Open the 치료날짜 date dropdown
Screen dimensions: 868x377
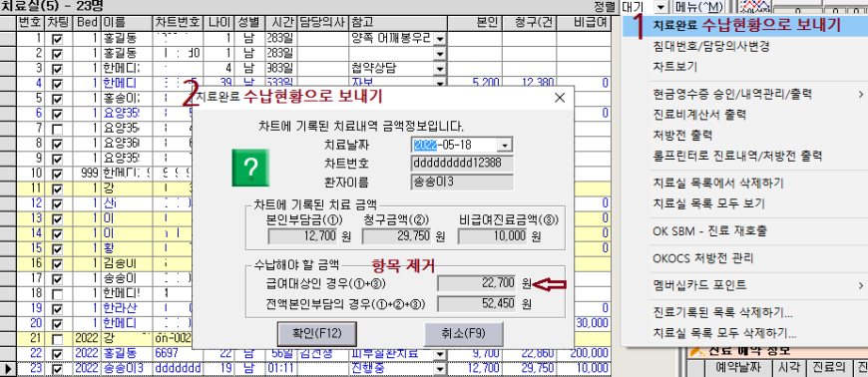(505, 145)
